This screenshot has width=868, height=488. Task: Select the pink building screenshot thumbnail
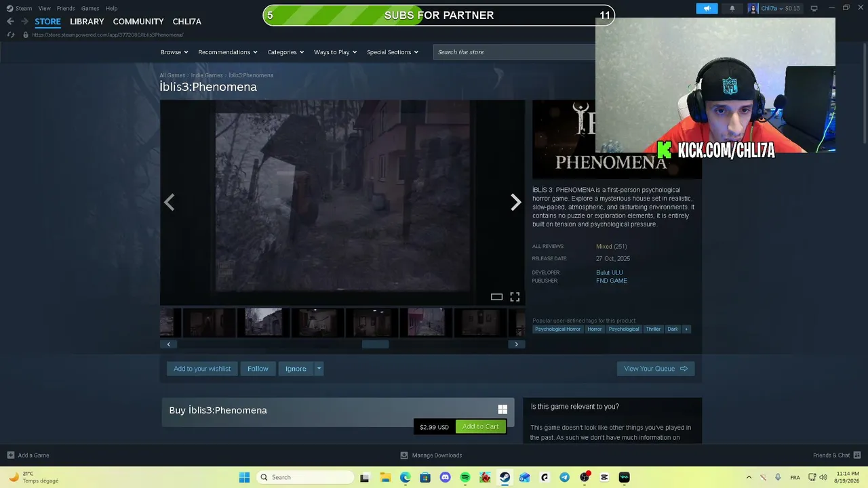(426, 323)
